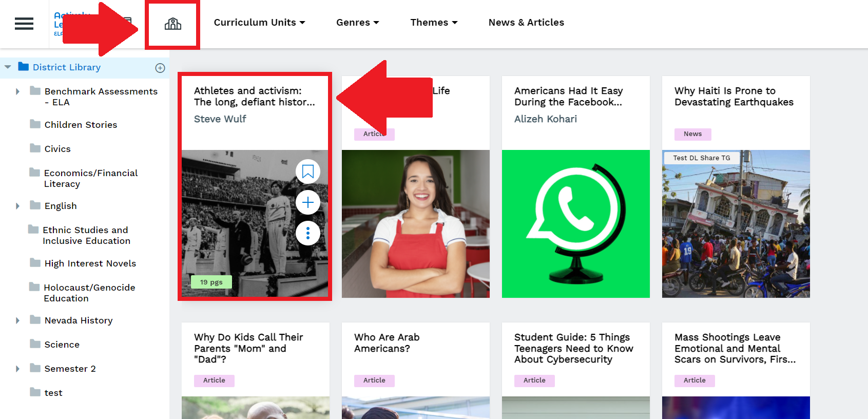Viewport: 868px width, 419px height.
Task: Click the High Interest Novels folder icon
Action: pos(35,263)
